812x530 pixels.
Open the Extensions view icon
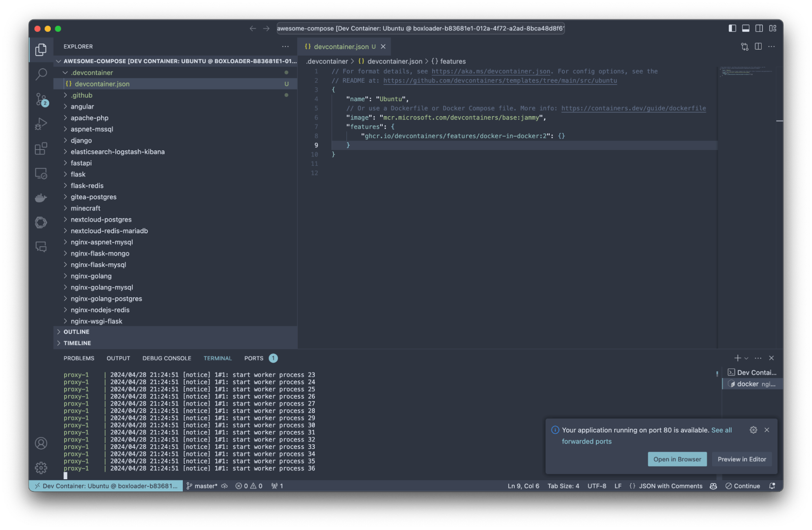[41, 148]
